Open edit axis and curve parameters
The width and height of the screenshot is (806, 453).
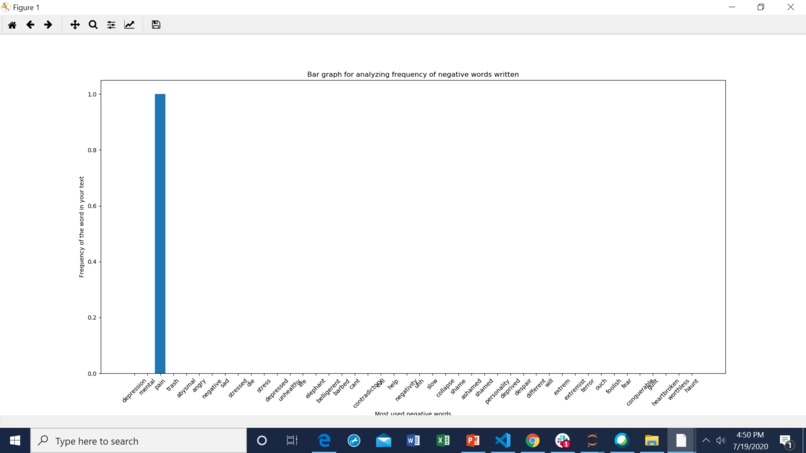coord(129,25)
